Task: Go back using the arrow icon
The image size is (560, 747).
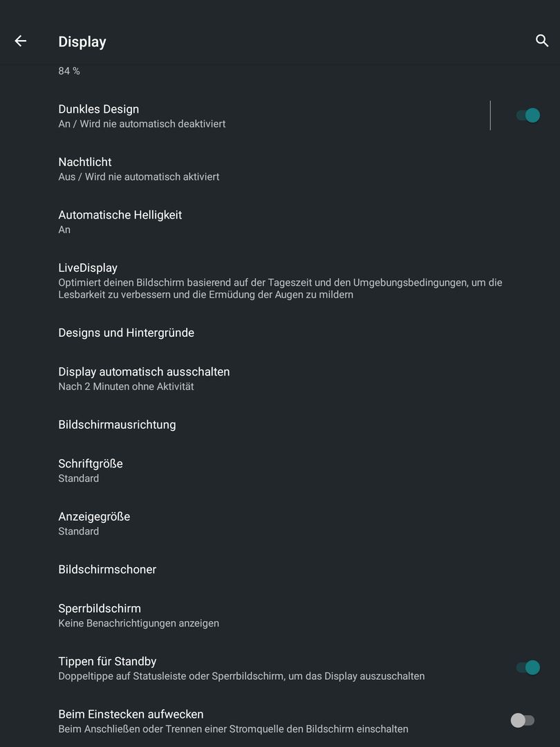Action: pyautogui.click(x=21, y=41)
